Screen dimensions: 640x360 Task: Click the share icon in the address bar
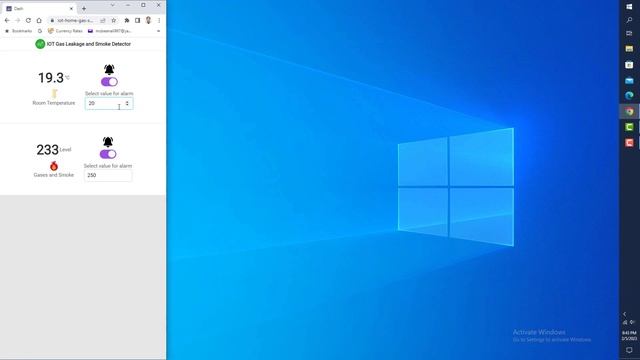pos(103,20)
